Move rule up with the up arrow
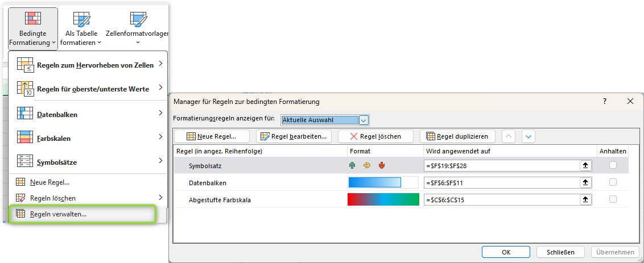 tap(509, 136)
